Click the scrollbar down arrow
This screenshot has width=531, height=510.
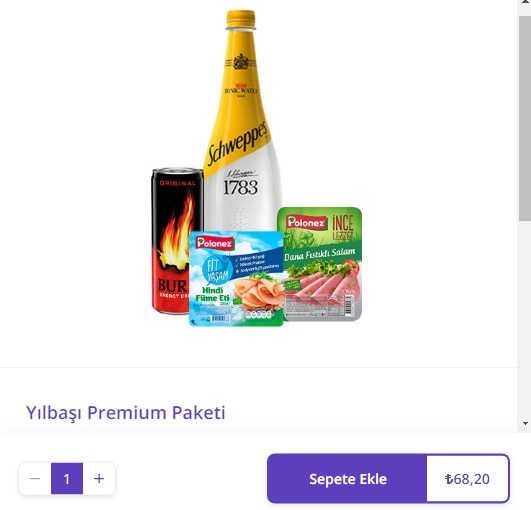(525, 423)
